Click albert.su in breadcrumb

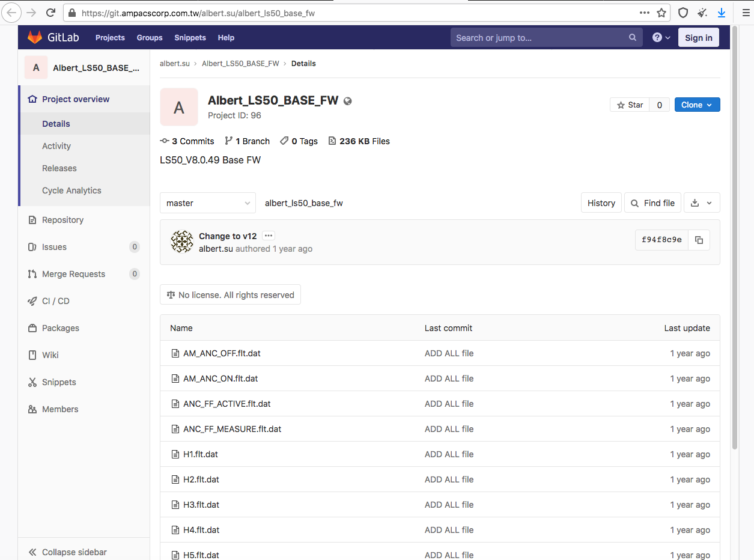point(175,63)
